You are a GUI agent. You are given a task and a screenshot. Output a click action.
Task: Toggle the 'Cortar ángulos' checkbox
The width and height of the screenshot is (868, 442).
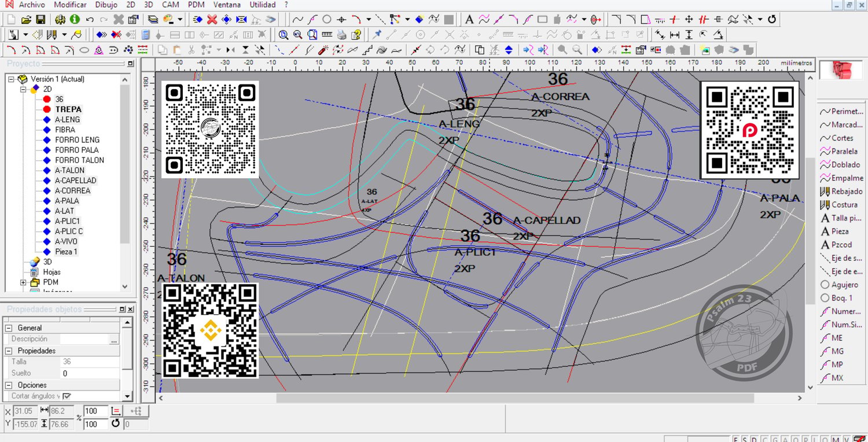(67, 396)
